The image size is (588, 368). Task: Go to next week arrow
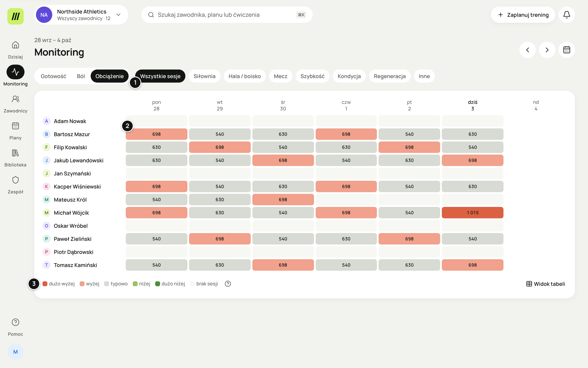(547, 50)
